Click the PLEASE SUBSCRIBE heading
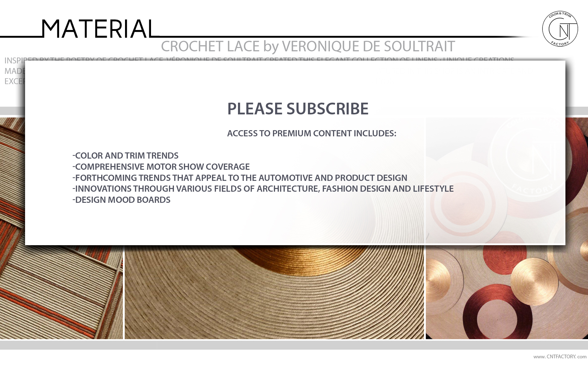The image size is (588, 371). click(298, 109)
